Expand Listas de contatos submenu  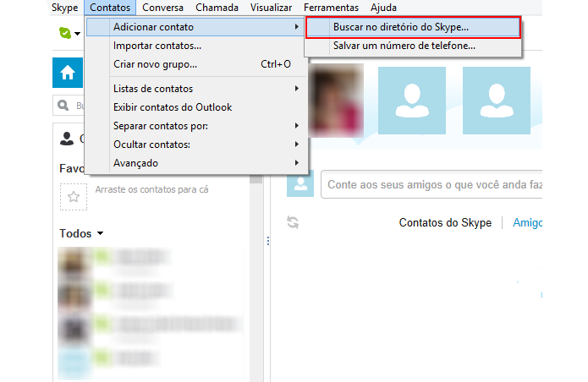[195, 89]
